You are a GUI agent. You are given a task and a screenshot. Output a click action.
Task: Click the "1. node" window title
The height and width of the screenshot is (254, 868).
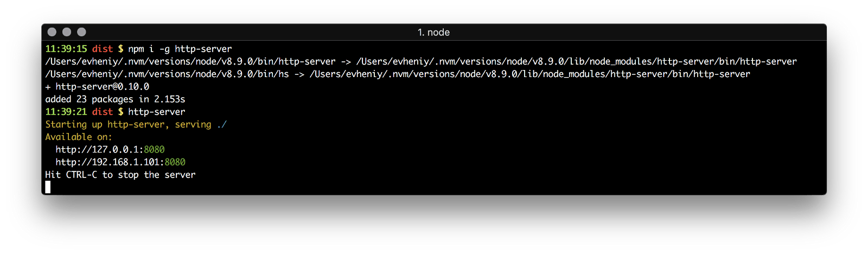pyautogui.click(x=433, y=33)
